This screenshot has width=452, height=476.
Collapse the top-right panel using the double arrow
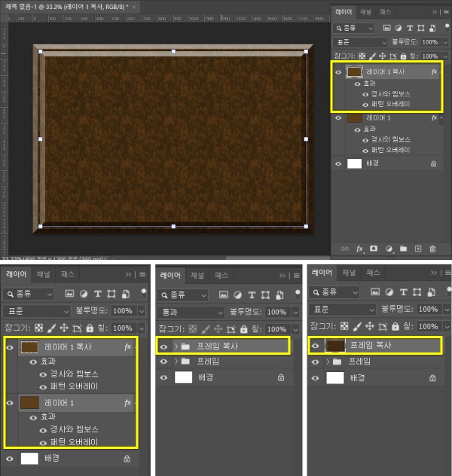tap(435, 12)
